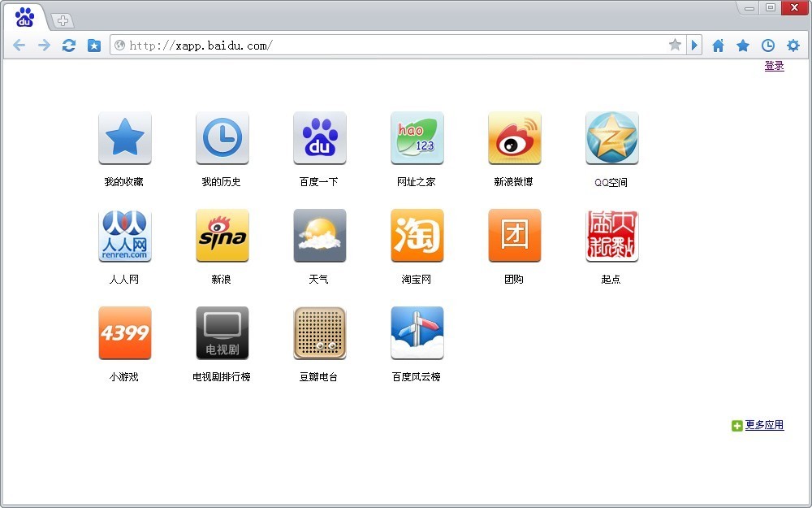
Task: Launch the sina 新浪 app icon
Action: click(222, 236)
